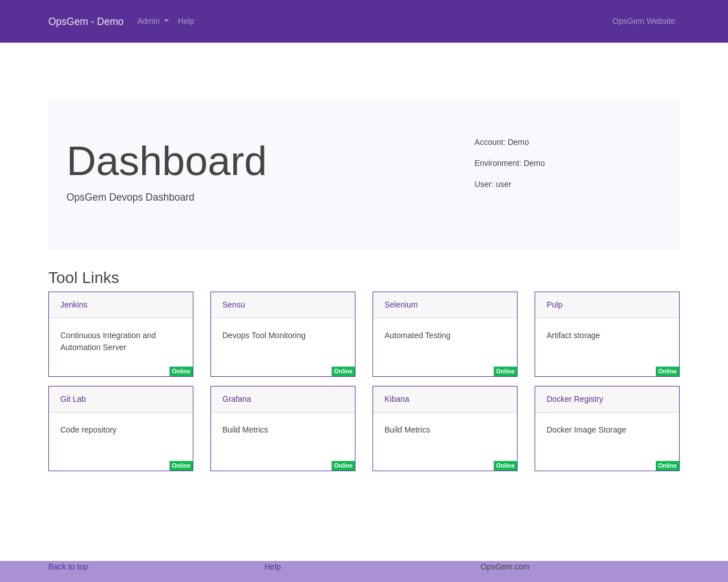Click Online badge on Sensu card

click(x=344, y=372)
